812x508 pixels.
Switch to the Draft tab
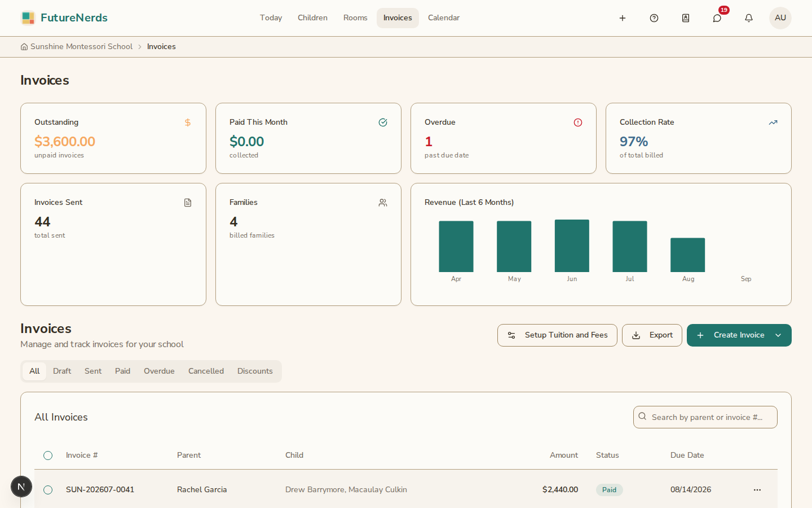pos(62,371)
